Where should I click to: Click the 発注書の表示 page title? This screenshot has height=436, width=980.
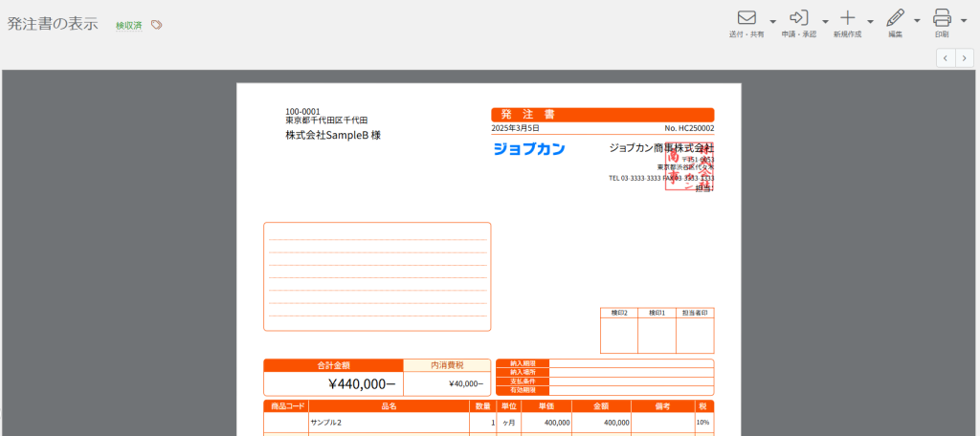(53, 23)
